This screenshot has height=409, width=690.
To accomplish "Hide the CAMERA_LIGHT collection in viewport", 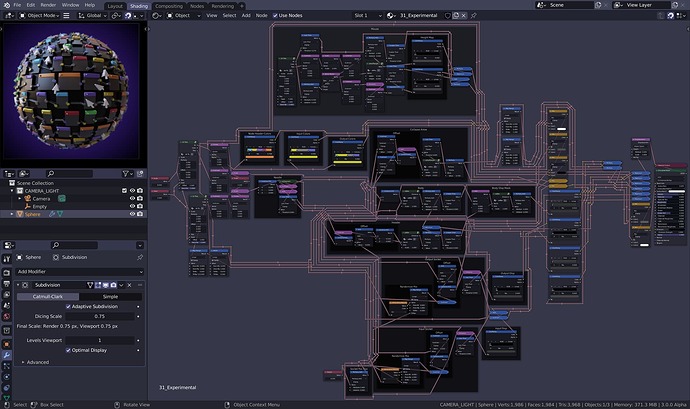I will pyautogui.click(x=132, y=191).
